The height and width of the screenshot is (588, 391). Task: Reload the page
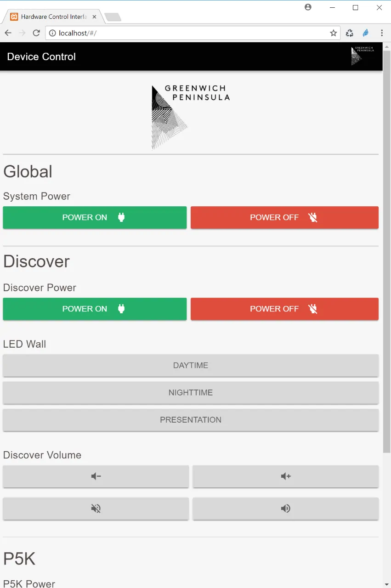click(36, 33)
